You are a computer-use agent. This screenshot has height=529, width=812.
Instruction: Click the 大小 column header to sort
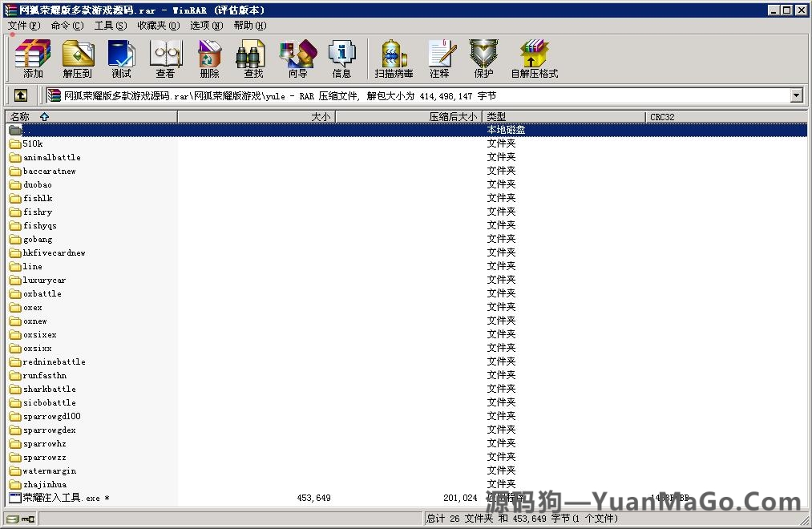(321, 116)
